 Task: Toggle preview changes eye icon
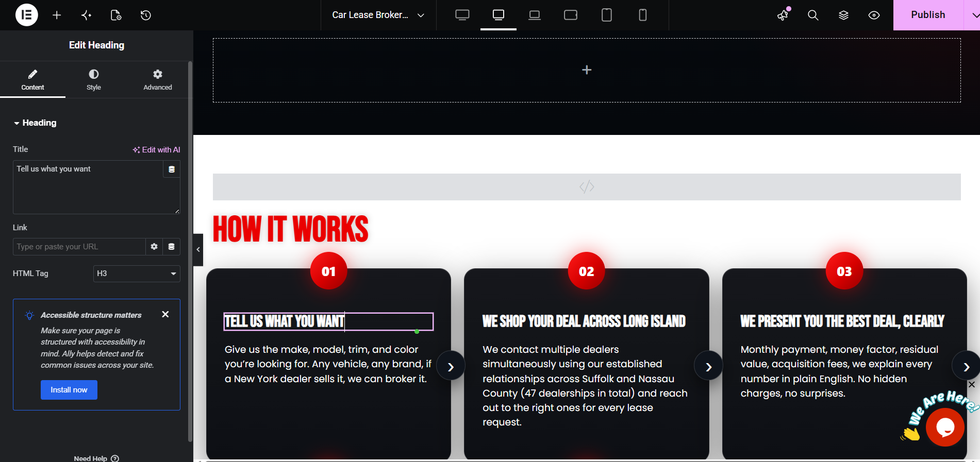[x=874, y=15]
